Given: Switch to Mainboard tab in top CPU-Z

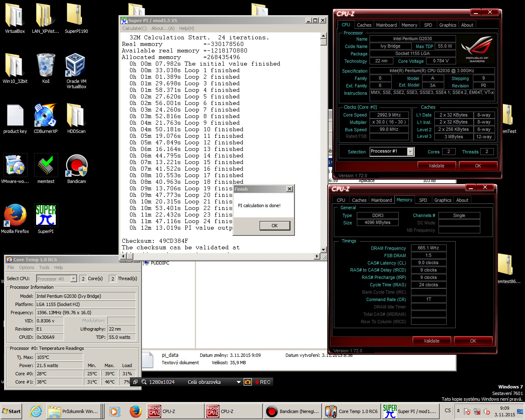Looking at the screenshot, I should 386,25.
